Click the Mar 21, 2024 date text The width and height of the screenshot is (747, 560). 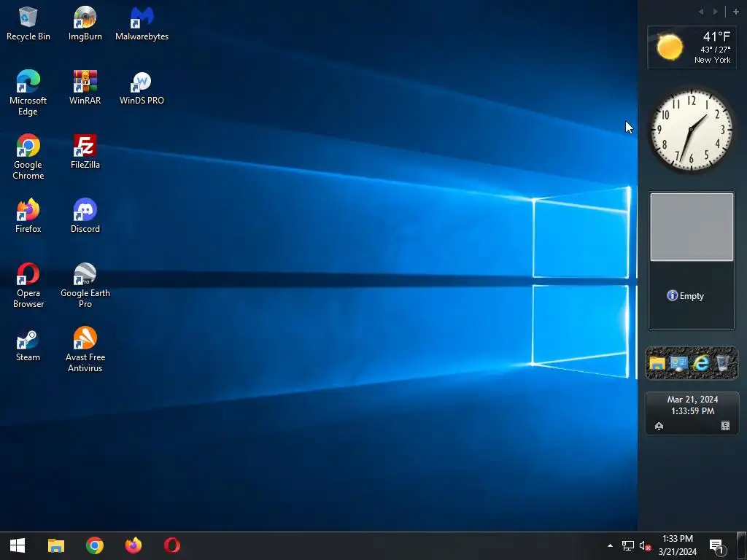tap(692, 399)
